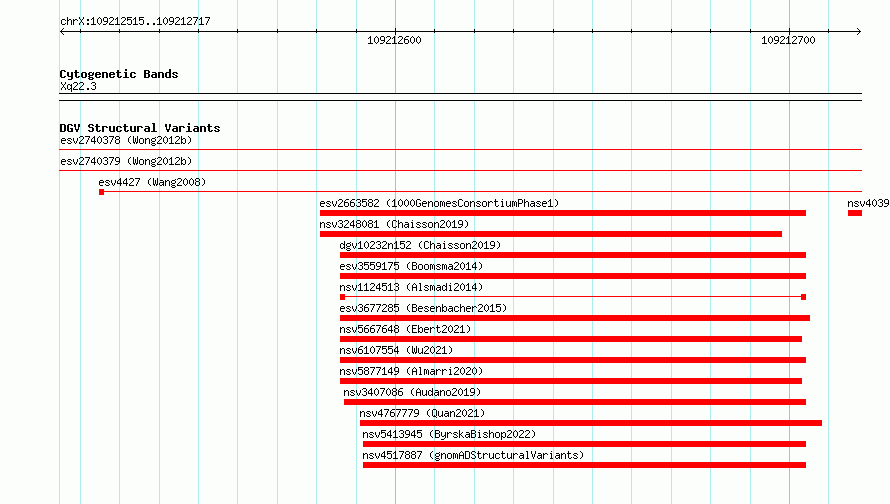Select the red bar under nsv5877149
Screen dimensions: 890x504
pyautogui.click(x=571, y=381)
